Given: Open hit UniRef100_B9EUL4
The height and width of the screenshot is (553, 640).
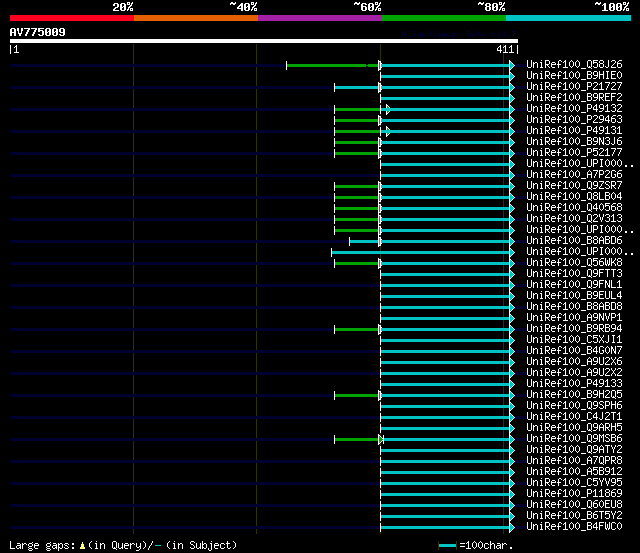Looking at the screenshot, I should 574,296.
